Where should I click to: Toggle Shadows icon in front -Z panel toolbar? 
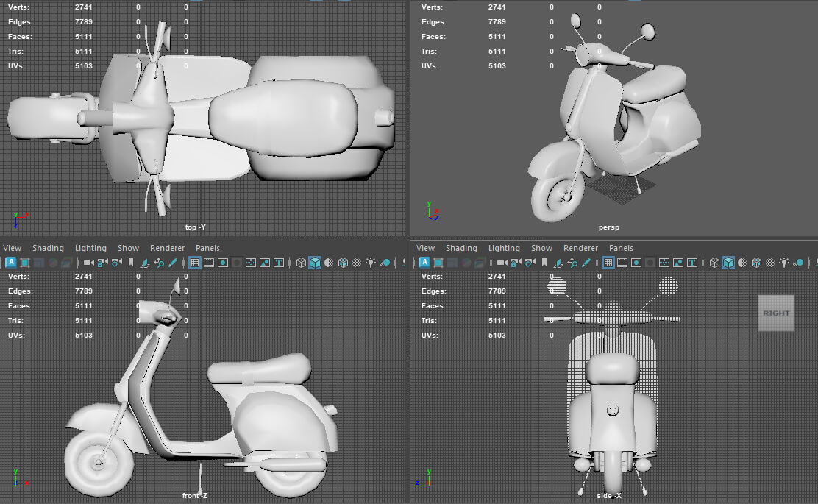[x=385, y=263]
